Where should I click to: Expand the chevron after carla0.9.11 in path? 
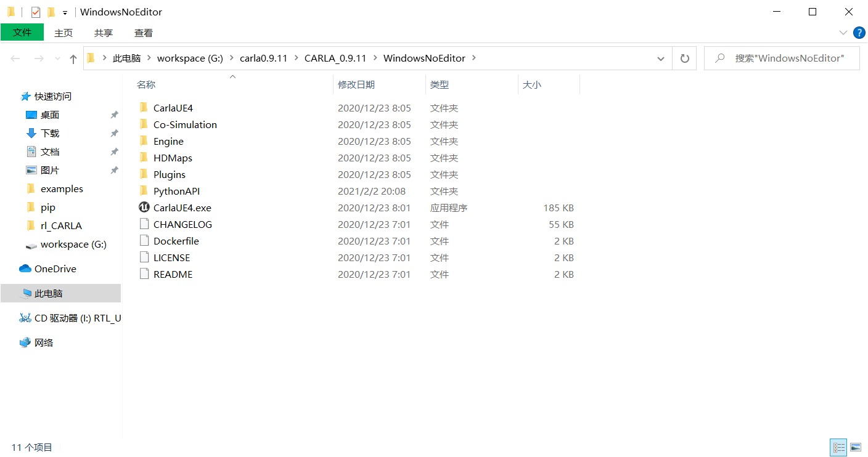(x=296, y=58)
